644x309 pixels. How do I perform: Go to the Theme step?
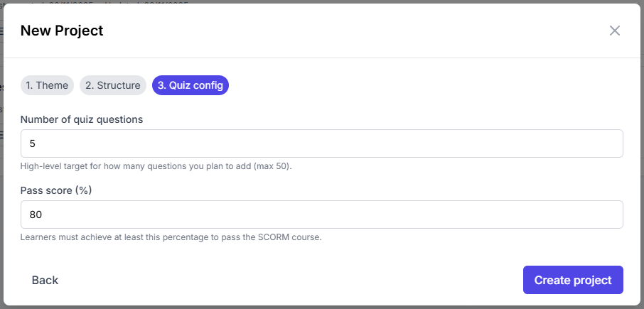tap(47, 85)
